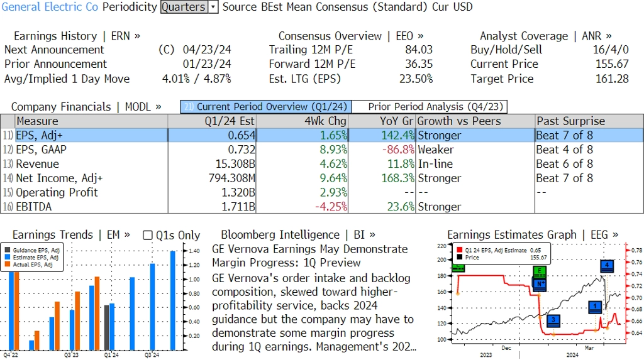
Task: Select row 13) Revenue
Action: (x=322, y=164)
